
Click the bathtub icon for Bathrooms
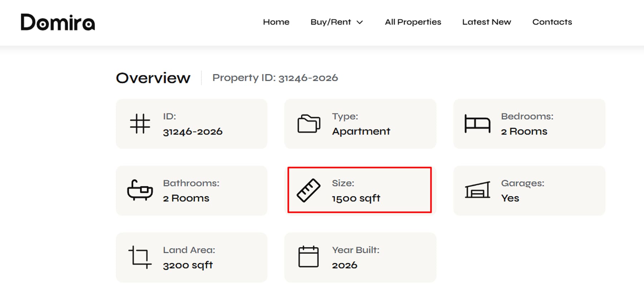[x=140, y=190]
